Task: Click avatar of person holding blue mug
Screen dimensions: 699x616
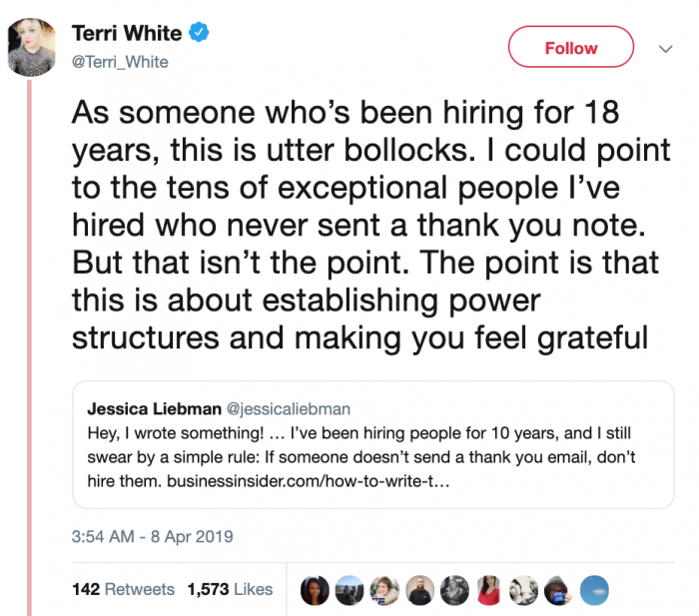Action: coord(560,589)
